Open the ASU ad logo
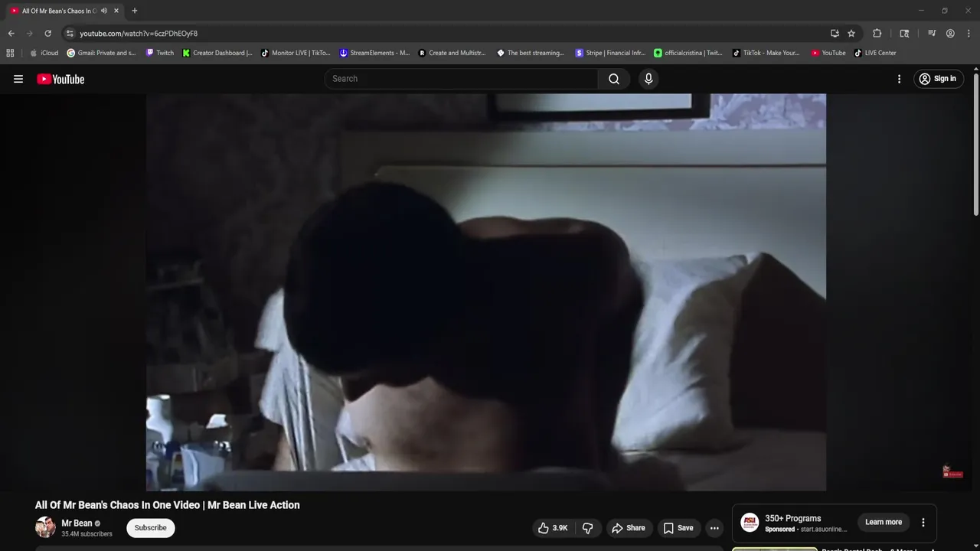Viewport: 980px width, 551px height. [x=750, y=523]
